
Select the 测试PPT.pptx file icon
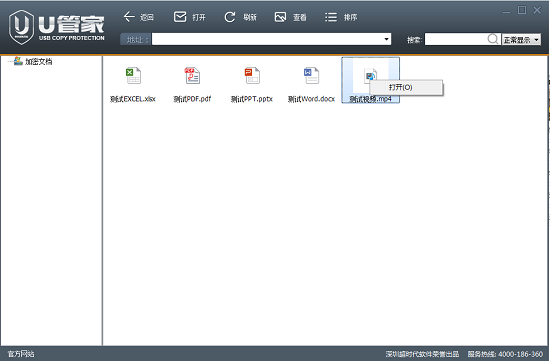pyautogui.click(x=252, y=75)
